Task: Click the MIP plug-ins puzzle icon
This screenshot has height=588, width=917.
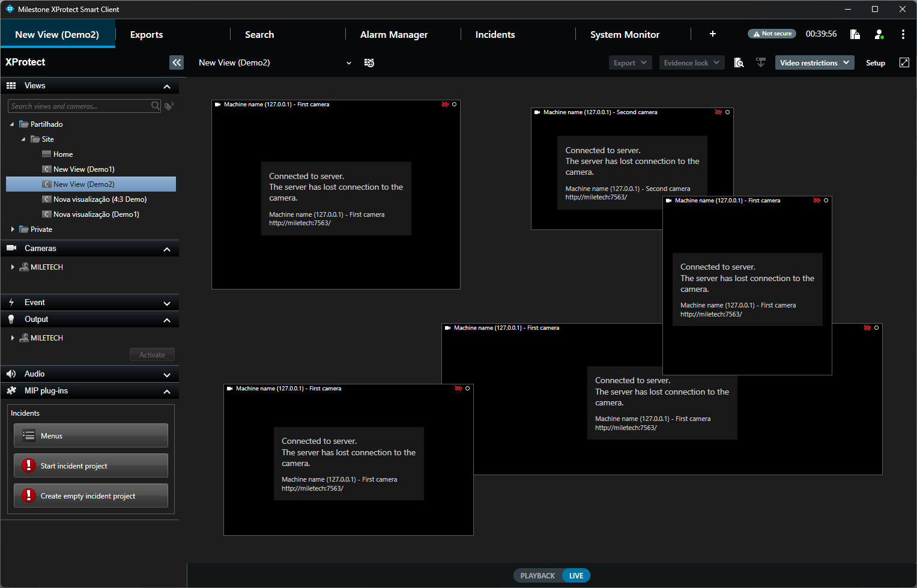Action: pos(11,390)
